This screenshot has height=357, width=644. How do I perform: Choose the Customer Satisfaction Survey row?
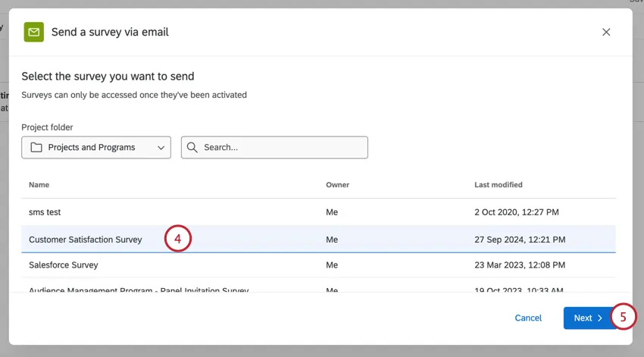(86, 240)
